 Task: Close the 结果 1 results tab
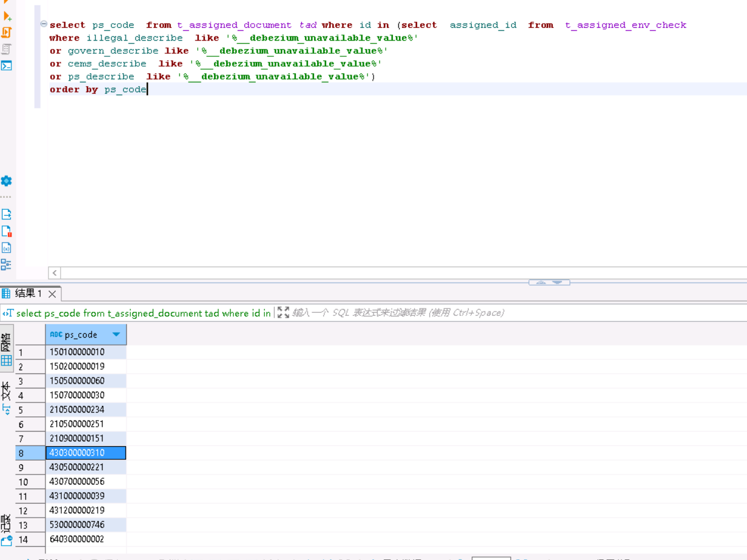pos(52,294)
